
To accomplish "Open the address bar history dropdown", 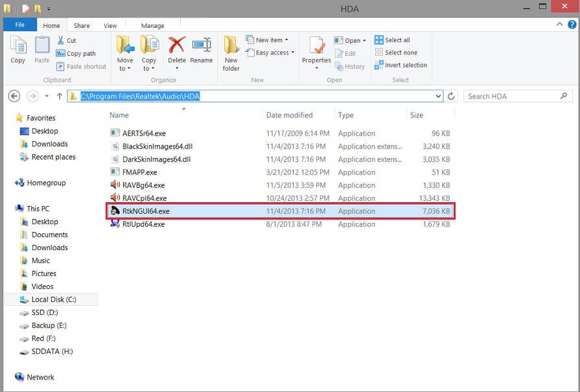I will tap(438, 96).
